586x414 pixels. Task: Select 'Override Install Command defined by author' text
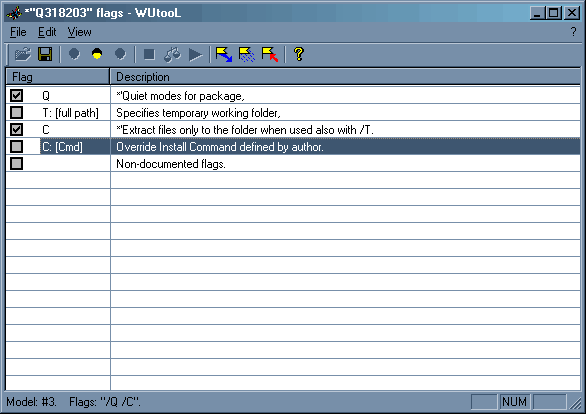coord(220,147)
